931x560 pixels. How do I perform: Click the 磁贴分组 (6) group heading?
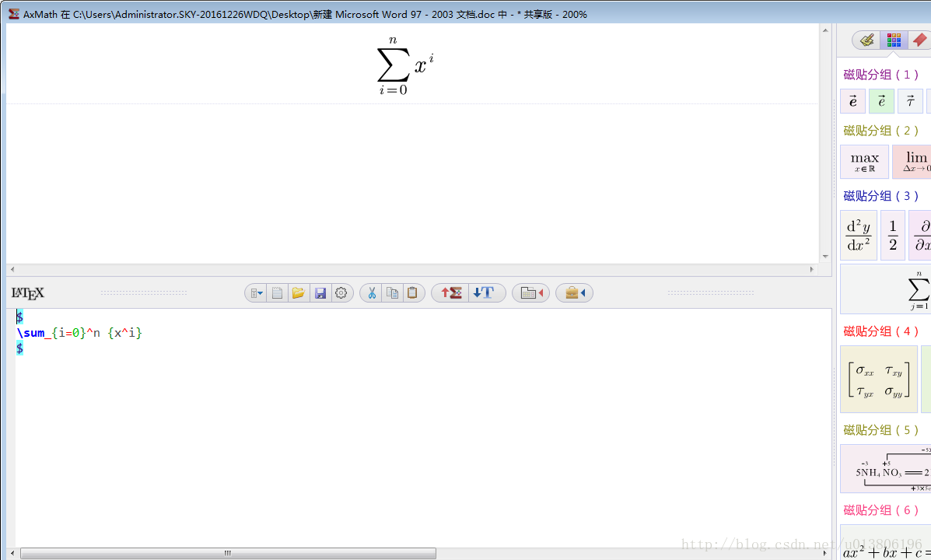pyautogui.click(x=881, y=510)
